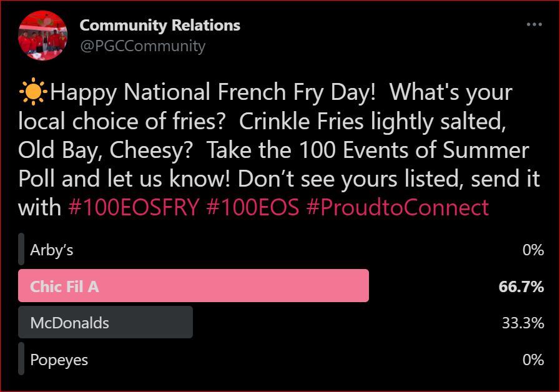
Task: Click the @PGCCommunity handle
Action: click(142, 46)
